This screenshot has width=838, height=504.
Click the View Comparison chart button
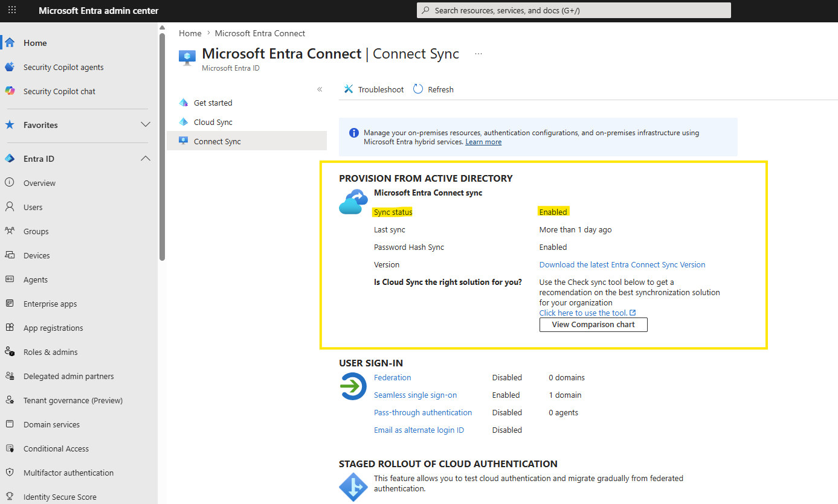point(593,325)
